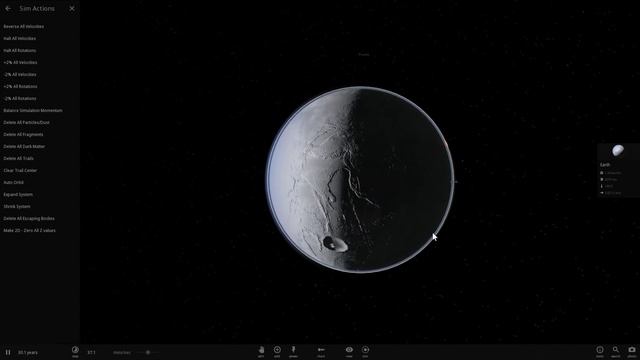Select Clear Trail Center
Viewport: 640px width, 360px height.
tap(20, 171)
